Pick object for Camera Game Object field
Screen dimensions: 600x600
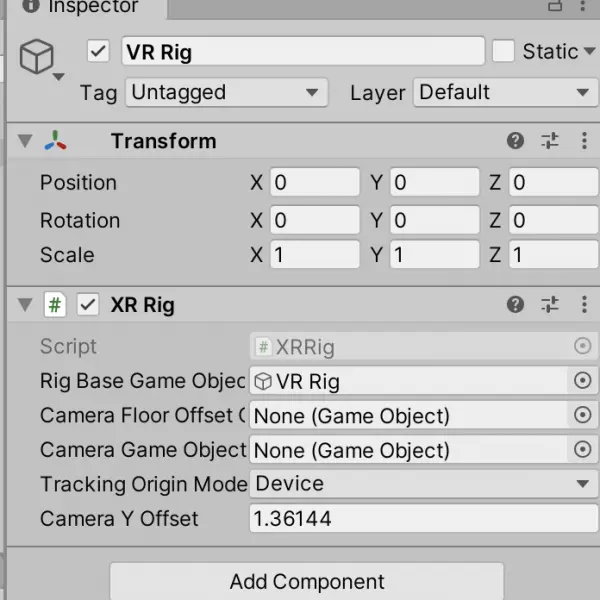click(x=582, y=449)
